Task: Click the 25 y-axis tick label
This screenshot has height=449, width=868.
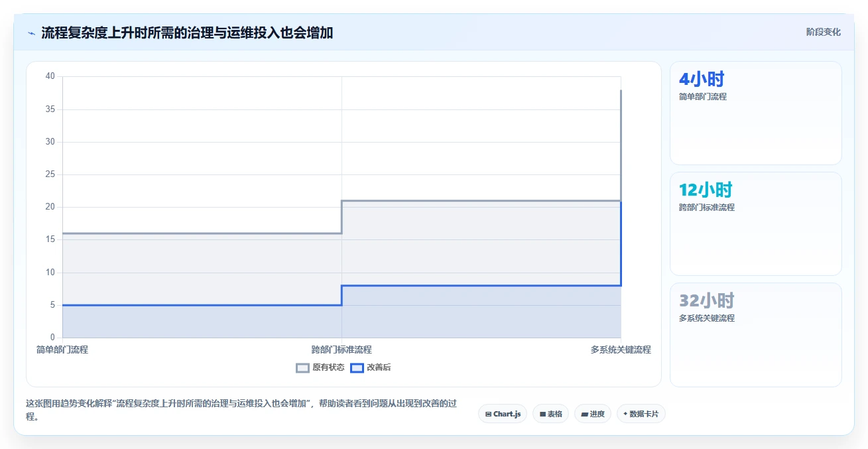Action: click(x=50, y=174)
